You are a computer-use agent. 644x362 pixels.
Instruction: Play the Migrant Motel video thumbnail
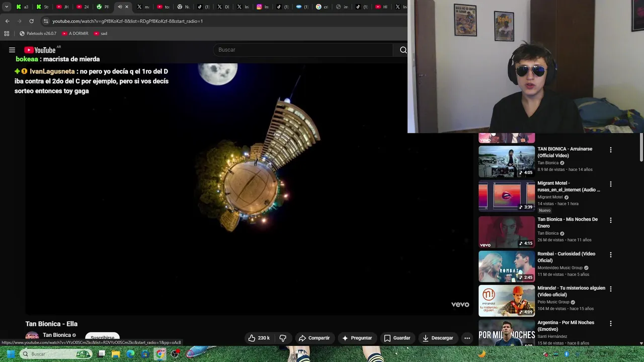point(507,196)
